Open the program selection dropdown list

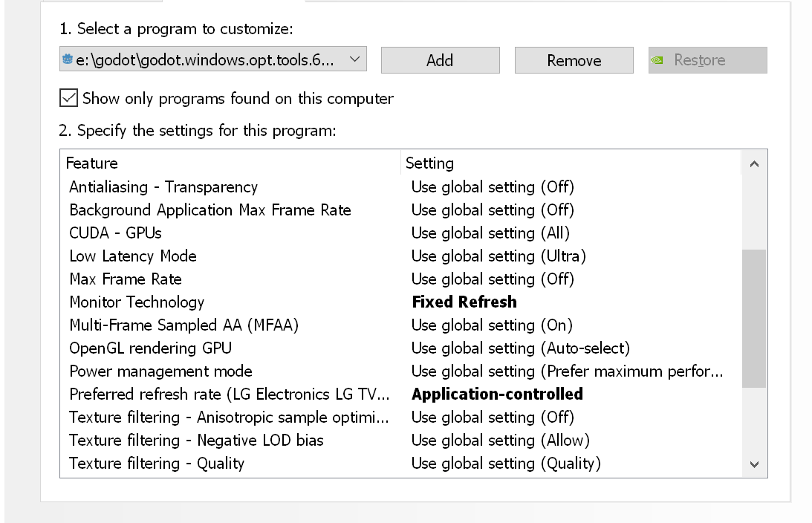355,59
